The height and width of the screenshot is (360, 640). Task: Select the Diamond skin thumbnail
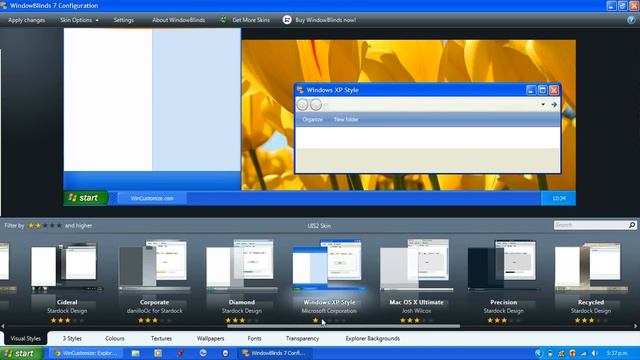pyautogui.click(x=242, y=266)
